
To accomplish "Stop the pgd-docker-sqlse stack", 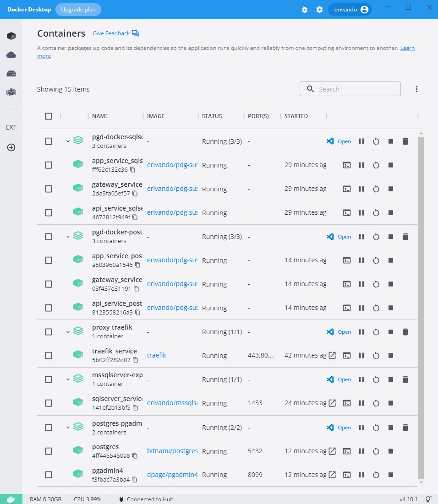I will tap(391, 141).
